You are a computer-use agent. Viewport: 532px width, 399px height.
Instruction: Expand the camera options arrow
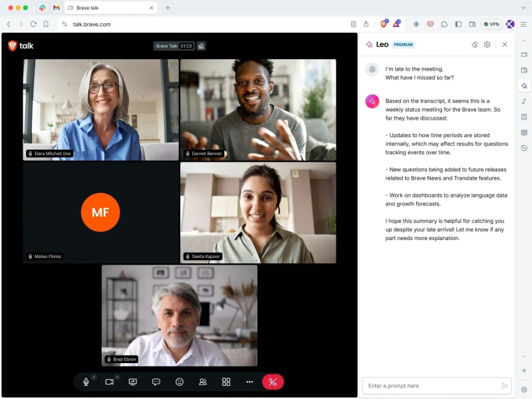[117, 377]
